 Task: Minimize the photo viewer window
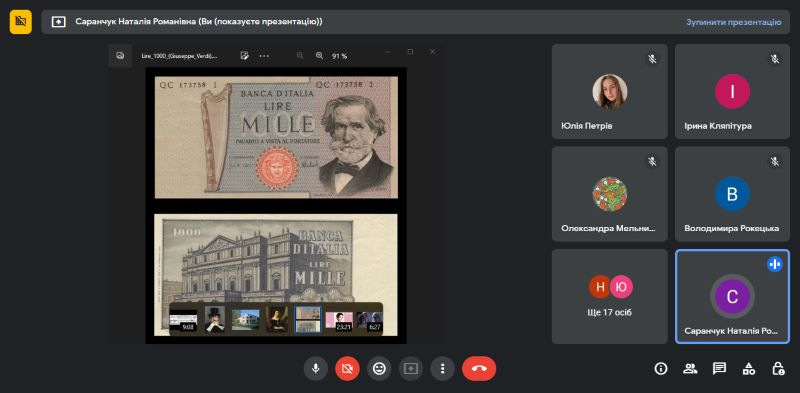pos(388,52)
